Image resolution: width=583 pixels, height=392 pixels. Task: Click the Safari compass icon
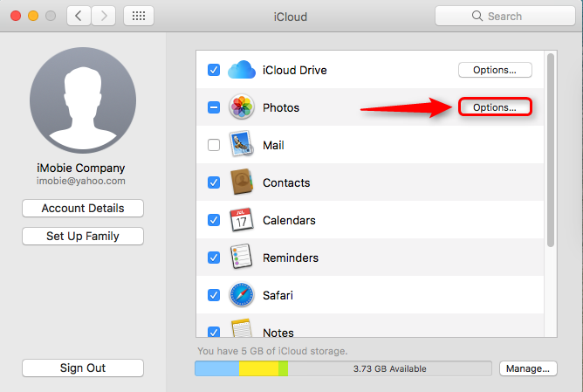[x=242, y=294]
